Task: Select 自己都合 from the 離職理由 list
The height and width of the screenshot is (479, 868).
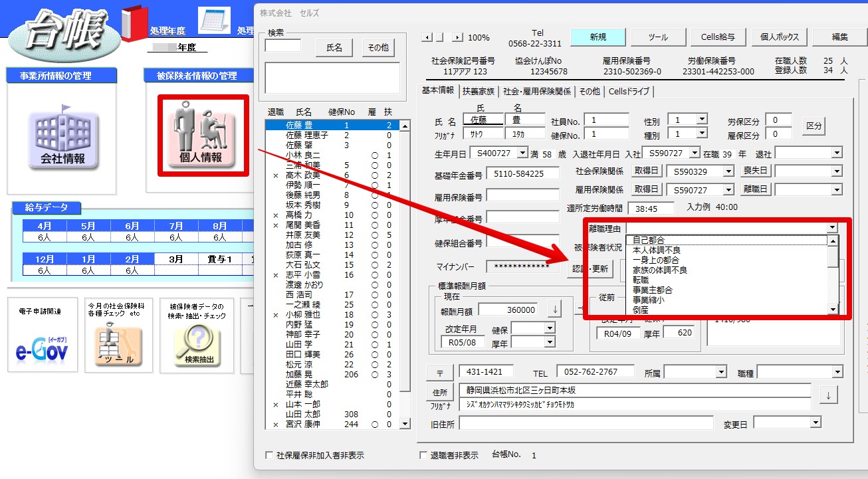Action: 728,240
